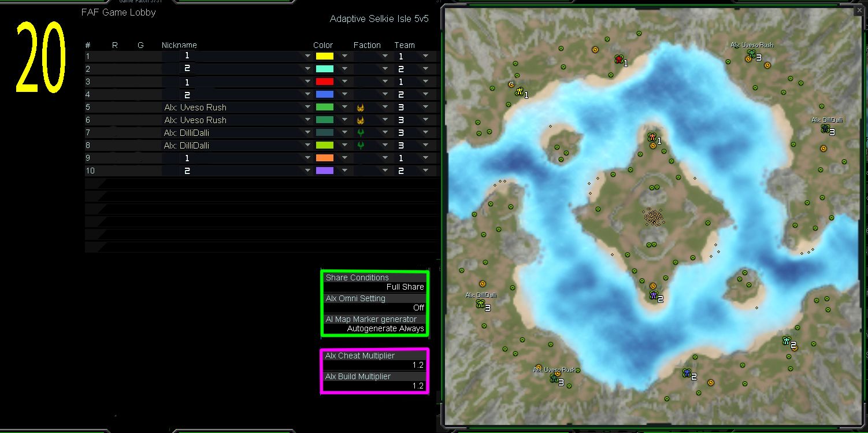This screenshot has height=433, width=868.
Task: Click the Color column header
Action: point(323,45)
